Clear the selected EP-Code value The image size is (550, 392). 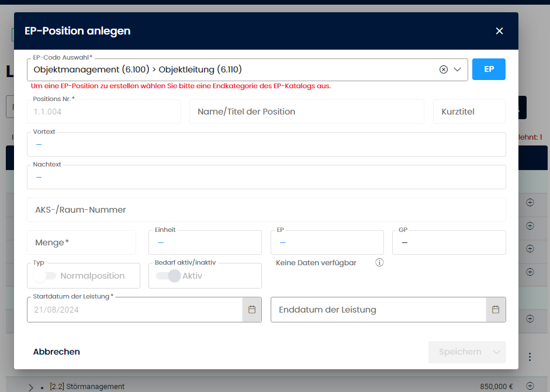point(444,70)
